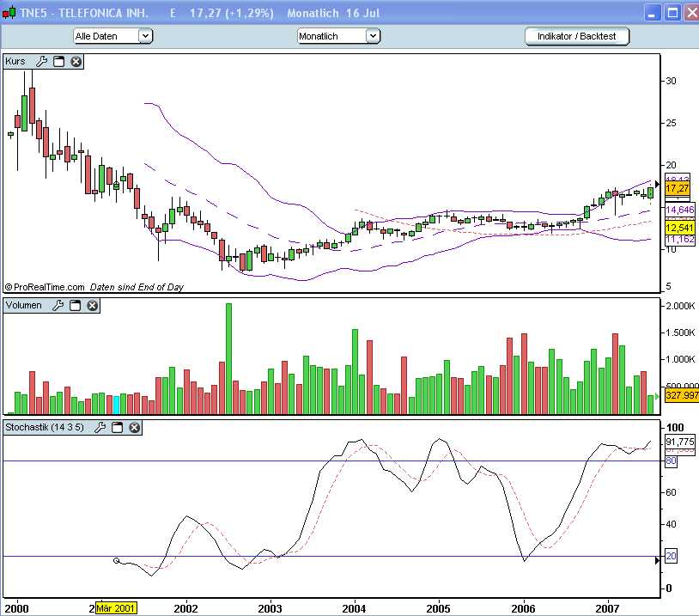Select the Stochastik 80 overbought level label
The height and width of the screenshot is (616, 699).
tap(672, 461)
